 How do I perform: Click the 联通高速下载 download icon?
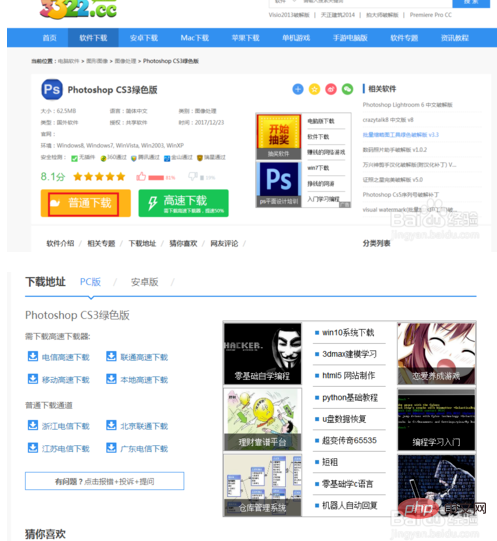click(111, 356)
